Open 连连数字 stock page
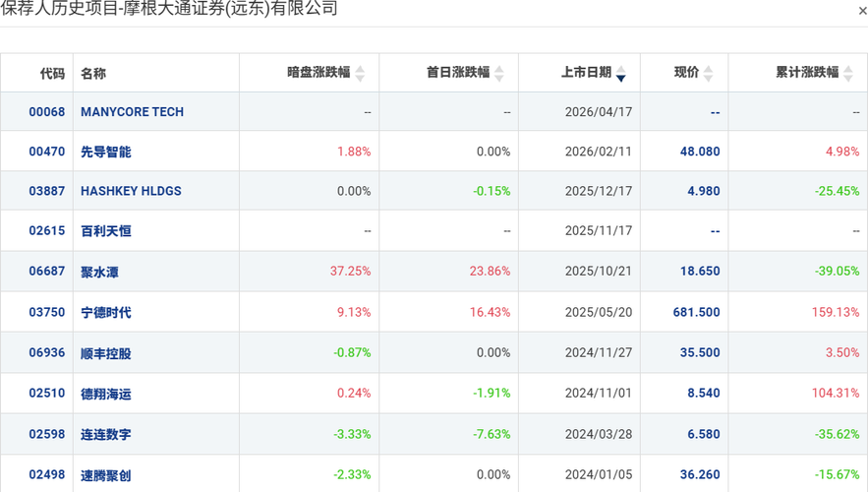 click(x=106, y=434)
